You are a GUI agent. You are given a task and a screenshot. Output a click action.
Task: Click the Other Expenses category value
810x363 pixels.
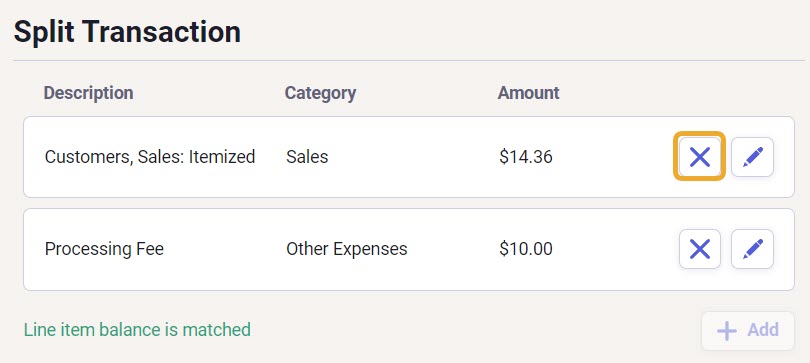tap(347, 249)
